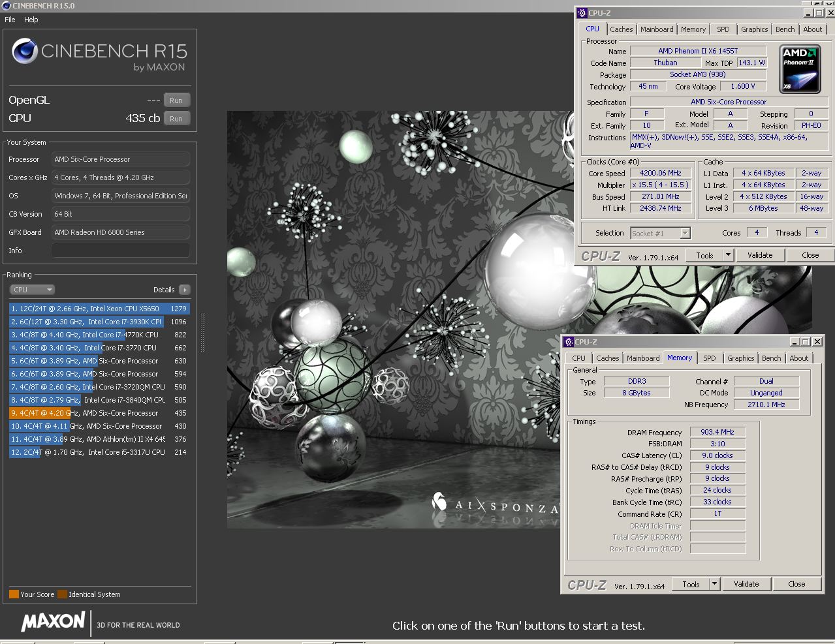Select ranking row 10 scoring 430
This screenshot has width=835, height=644.
[99, 426]
